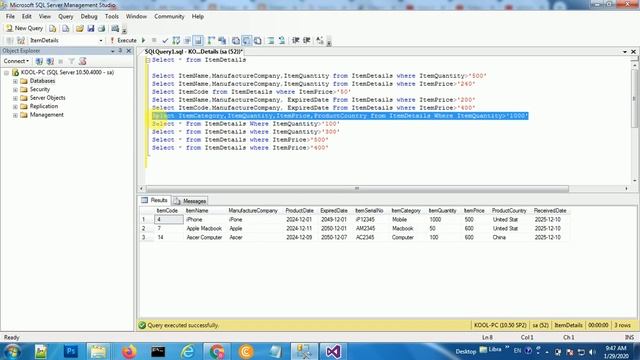Toggle Include Actual Execution Plan

(211, 40)
